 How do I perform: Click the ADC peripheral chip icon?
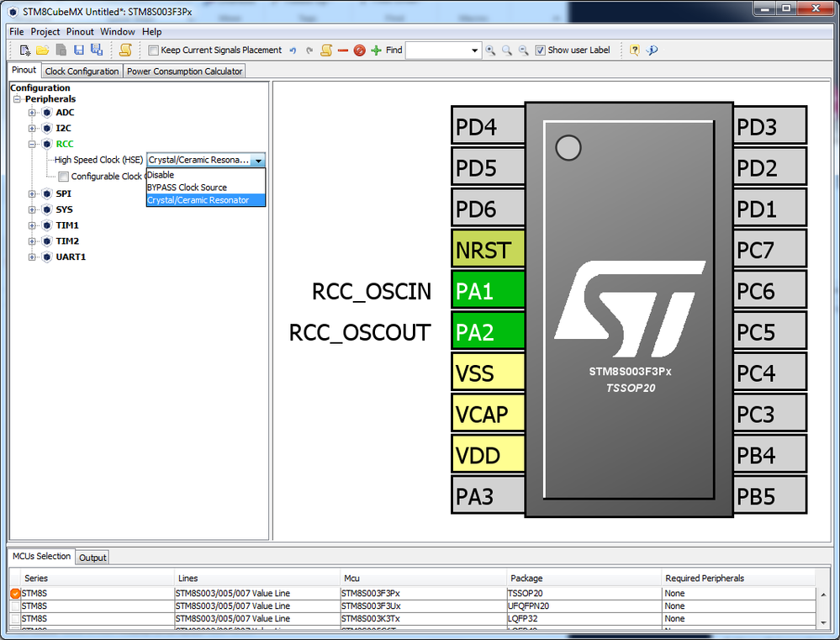click(47, 113)
